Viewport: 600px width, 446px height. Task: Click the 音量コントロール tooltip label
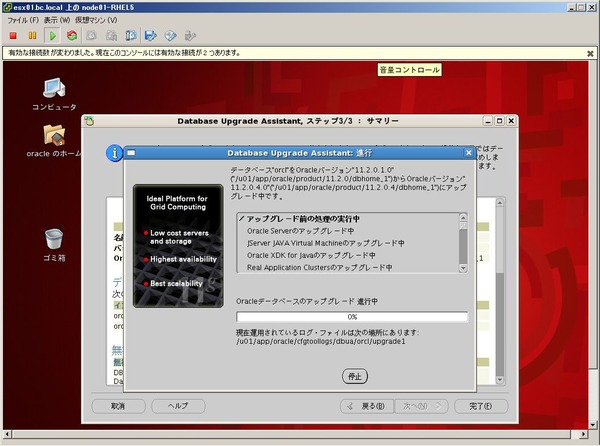tap(409, 70)
